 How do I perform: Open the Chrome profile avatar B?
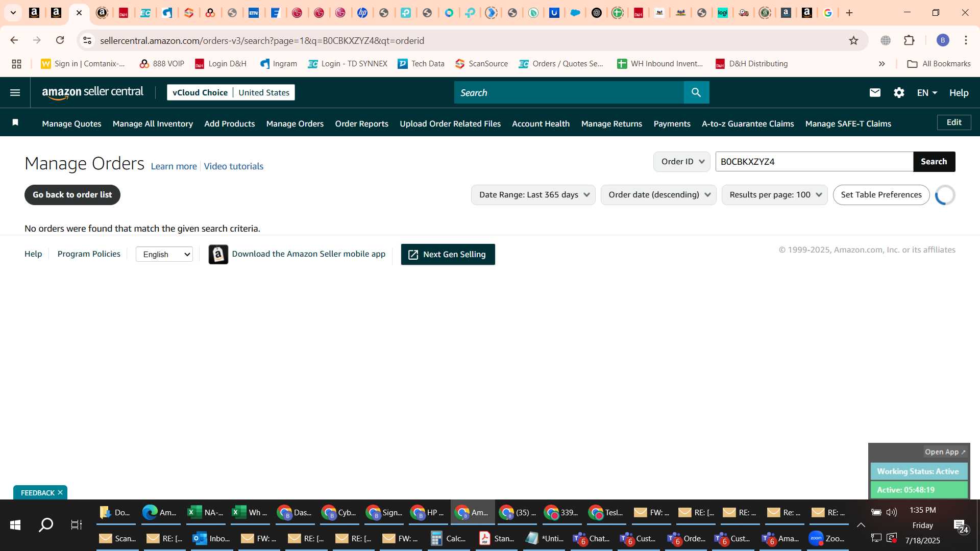[x=943, y=40]
